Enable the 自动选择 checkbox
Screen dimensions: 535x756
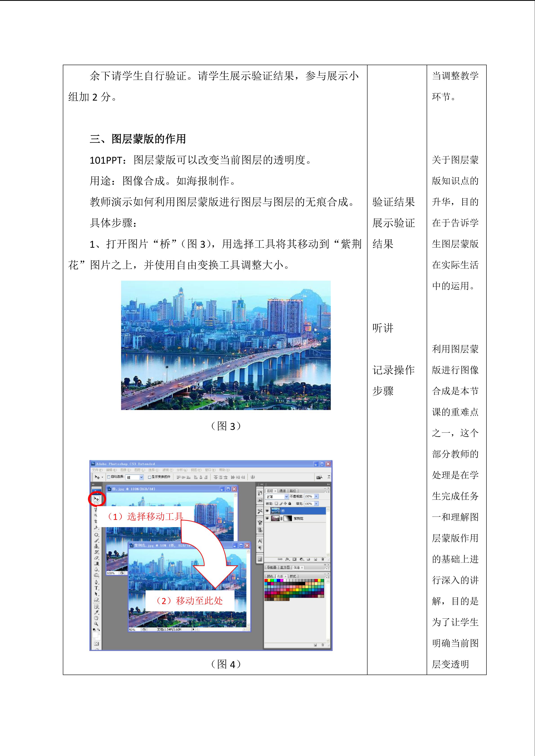pos(109,477)
